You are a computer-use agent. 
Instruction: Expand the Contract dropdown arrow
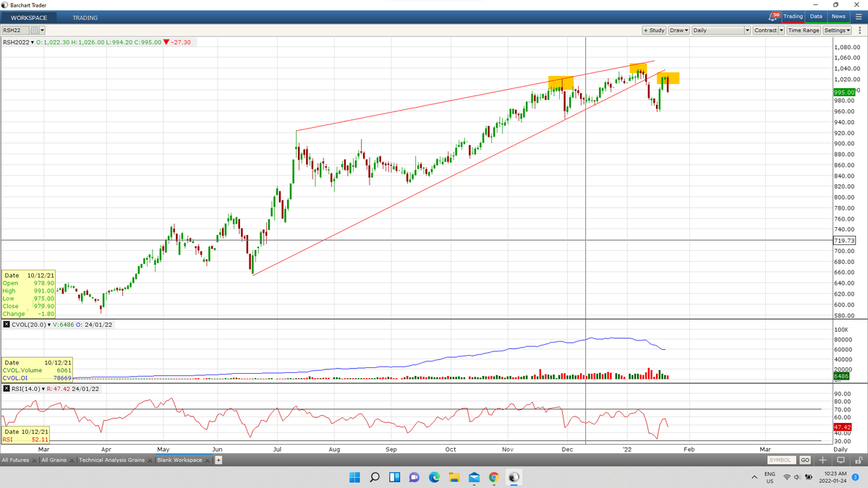(x=782, y=30)
